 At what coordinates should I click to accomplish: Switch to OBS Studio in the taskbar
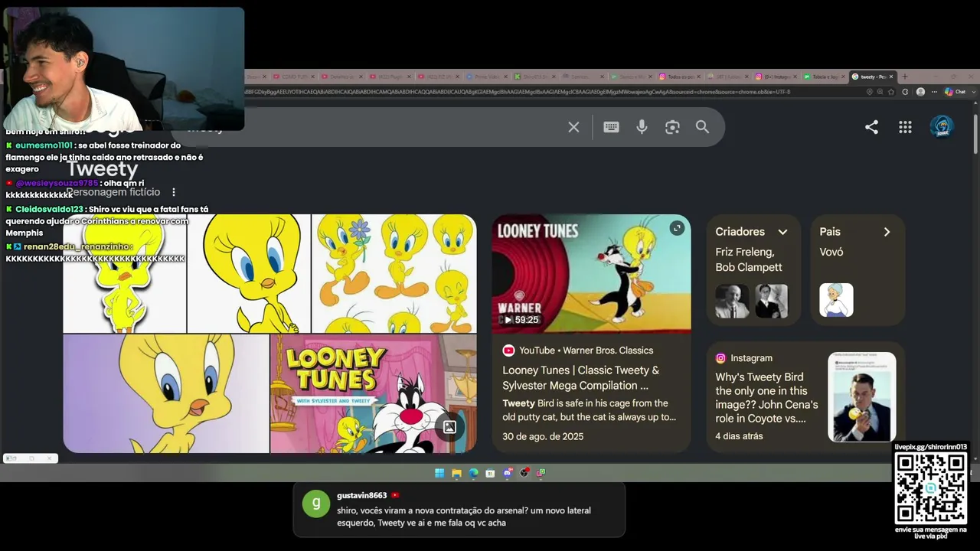click(524, 473)
